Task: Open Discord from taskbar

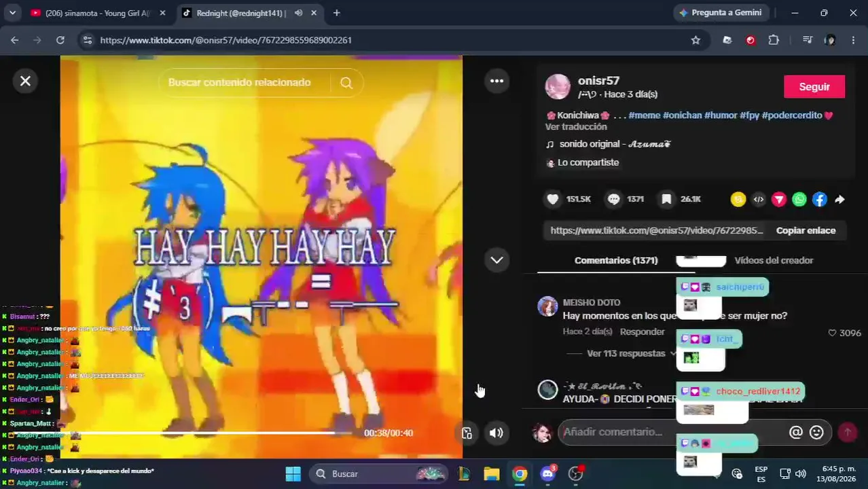Action: [x=548, y=473]
